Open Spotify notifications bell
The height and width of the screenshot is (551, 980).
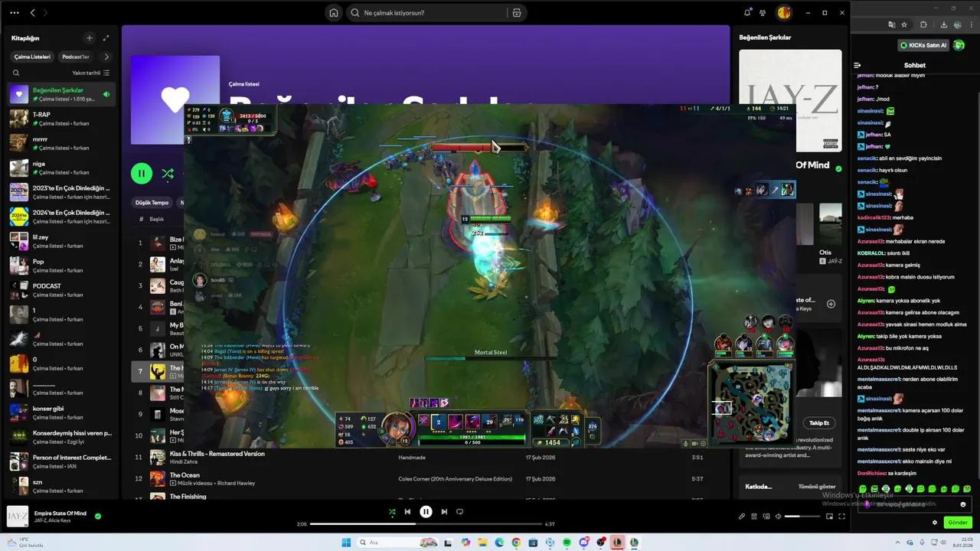click(x=747, y=13)
